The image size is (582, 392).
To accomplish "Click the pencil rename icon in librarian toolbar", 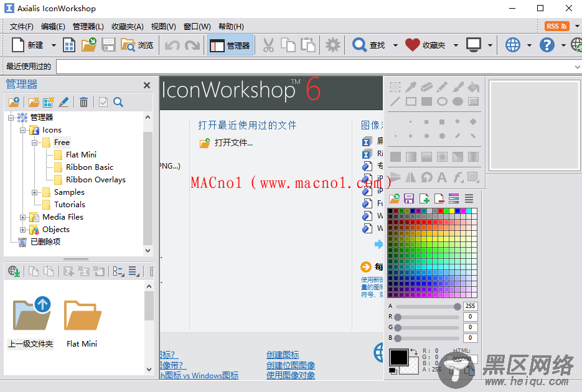I will point(64,103).
